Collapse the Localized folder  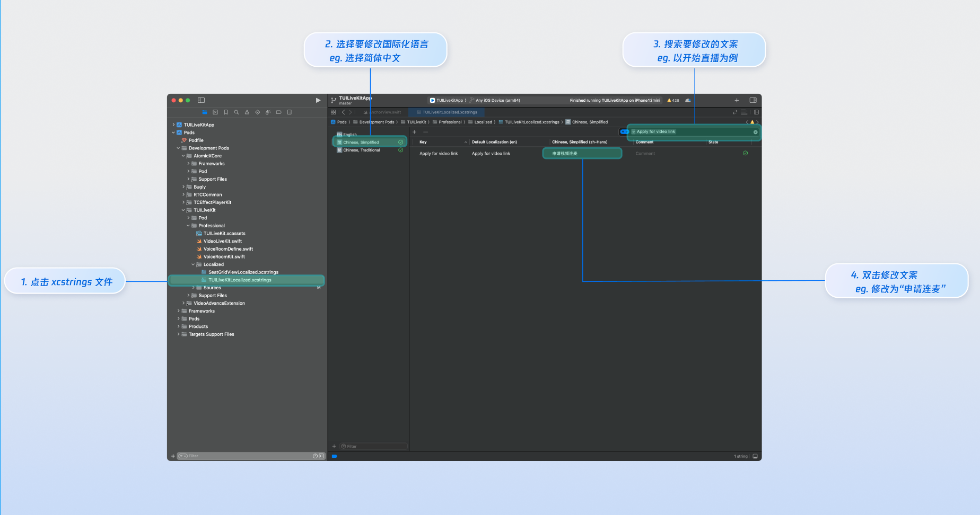tap(193, 264)
